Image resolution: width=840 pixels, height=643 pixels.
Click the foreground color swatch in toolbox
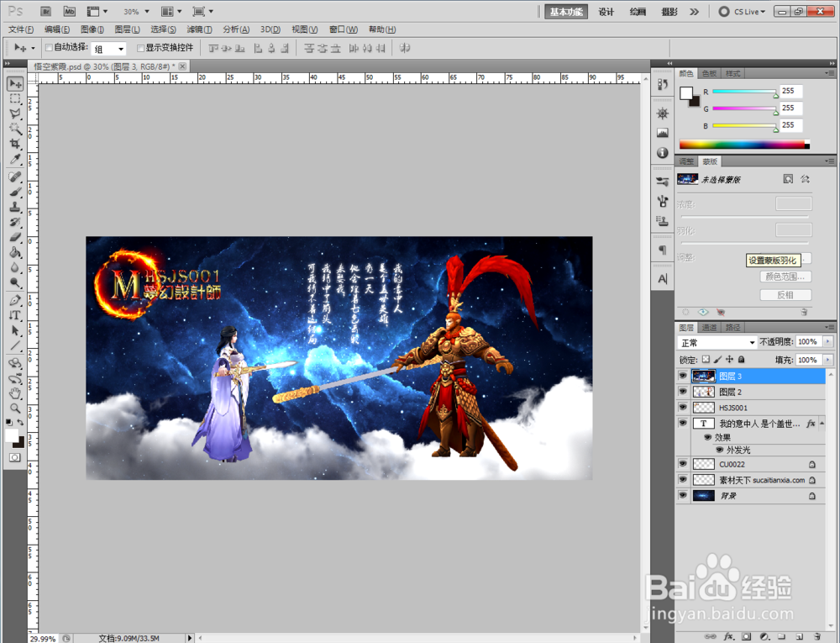point(11,435)
